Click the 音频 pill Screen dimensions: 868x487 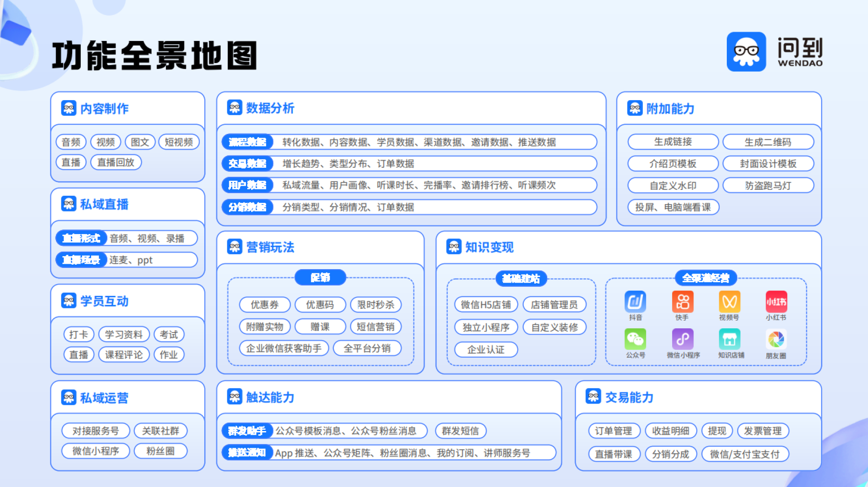pyautogui.click(x=71, y=142)
